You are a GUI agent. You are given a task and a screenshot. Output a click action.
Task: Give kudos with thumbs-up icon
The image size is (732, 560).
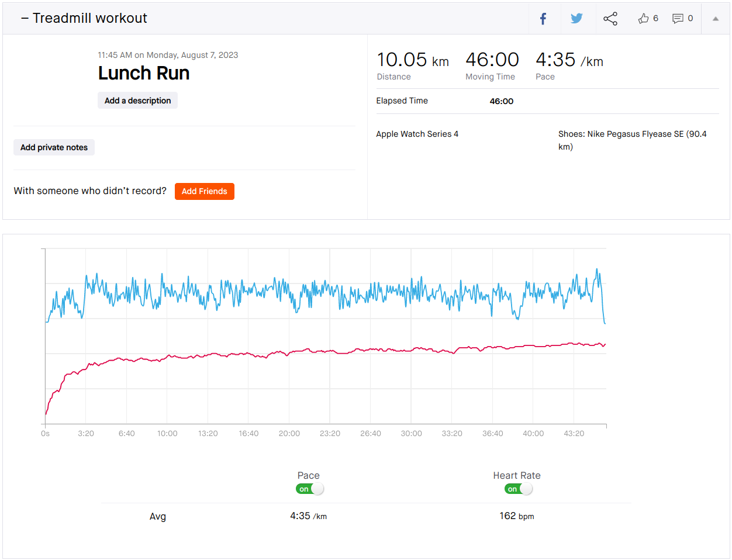(644, 19)
